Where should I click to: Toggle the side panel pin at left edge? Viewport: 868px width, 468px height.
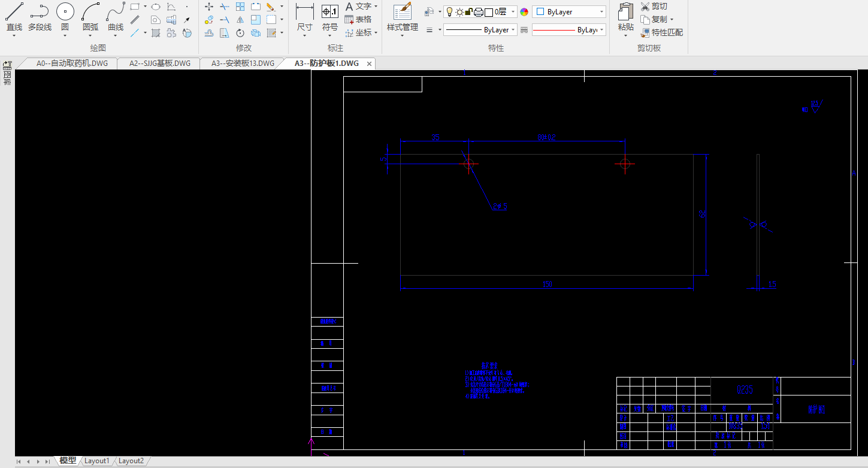(x=8, y=65)
